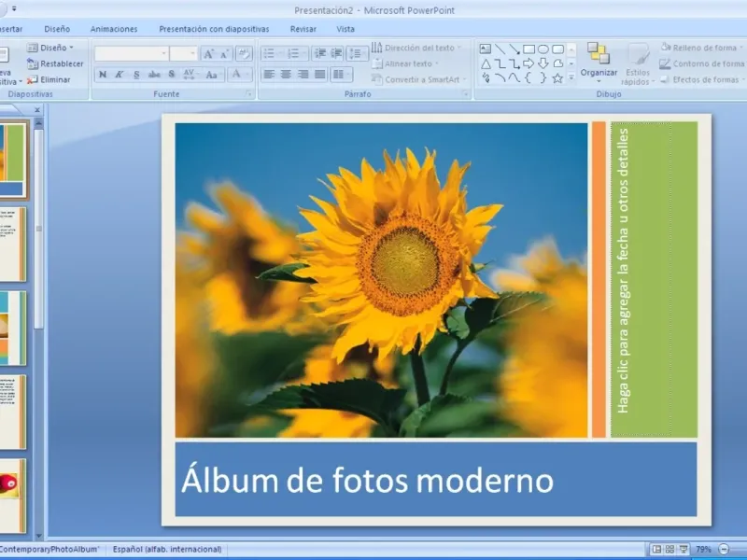Open Convertir a SmartArt dropdown
This screenshot has height=560, width=747.
pos(419,79)
